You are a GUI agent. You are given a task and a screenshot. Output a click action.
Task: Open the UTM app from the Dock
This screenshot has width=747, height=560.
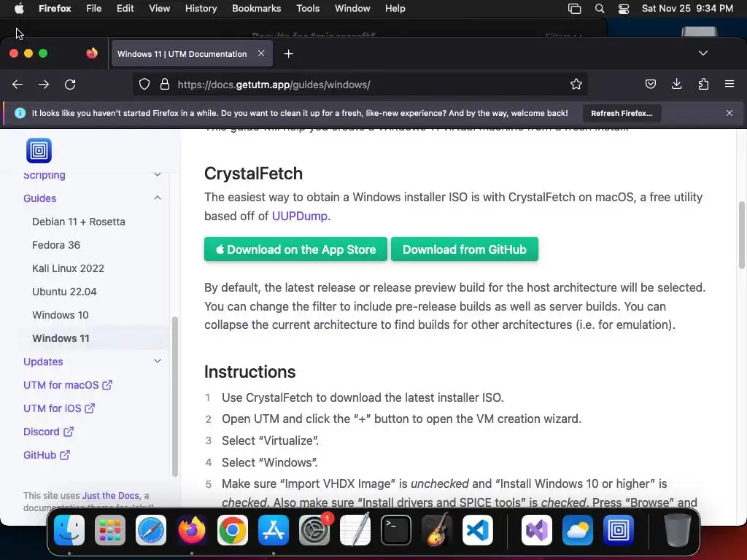click(x=619, y=530)
